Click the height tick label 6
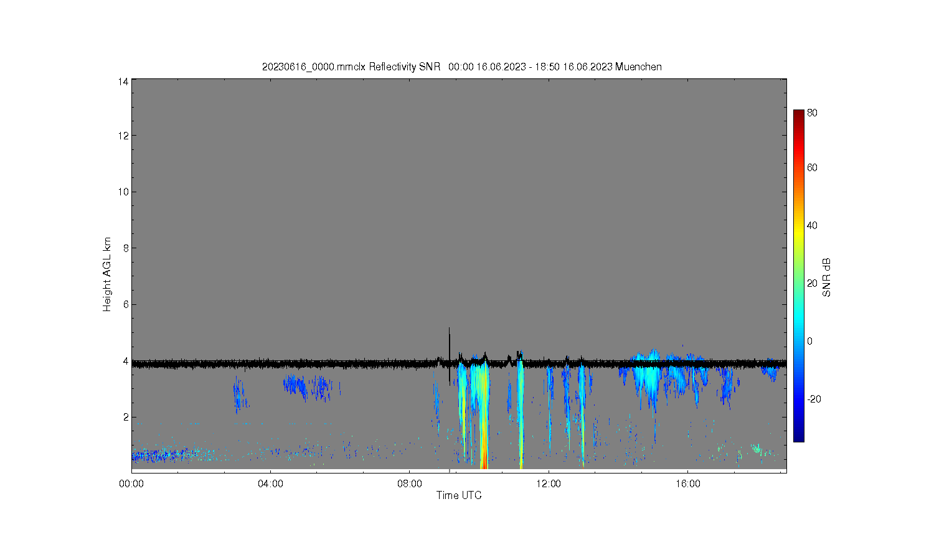The width and height of the screenshot is (934, 560). [x=126, y=304]
